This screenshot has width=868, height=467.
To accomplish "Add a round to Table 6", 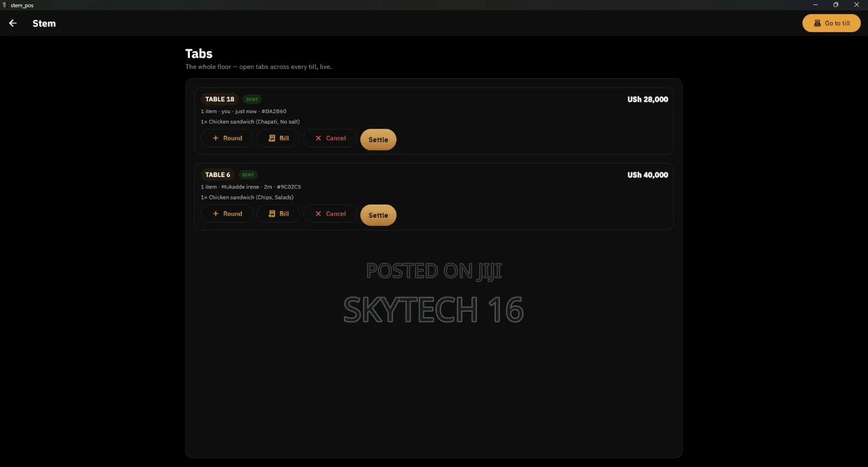I will point(227,213).
